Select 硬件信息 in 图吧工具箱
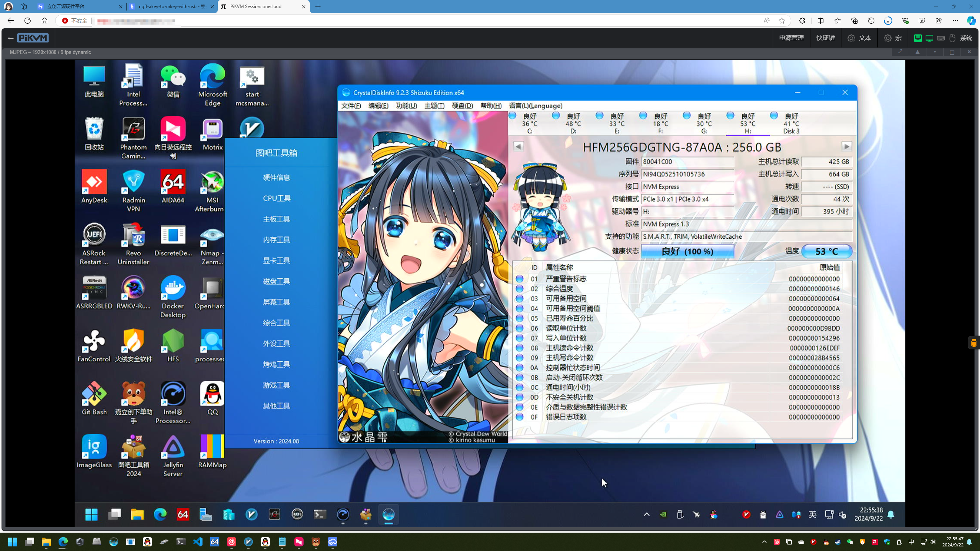Screen dimensions: 980x551 [276, 177]
